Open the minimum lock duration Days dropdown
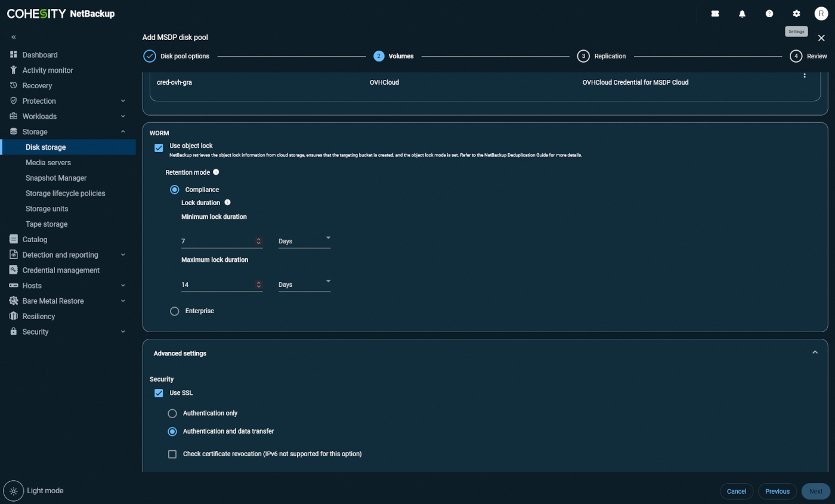The height and width of the screenshot is (504, 835). point(304,241)
